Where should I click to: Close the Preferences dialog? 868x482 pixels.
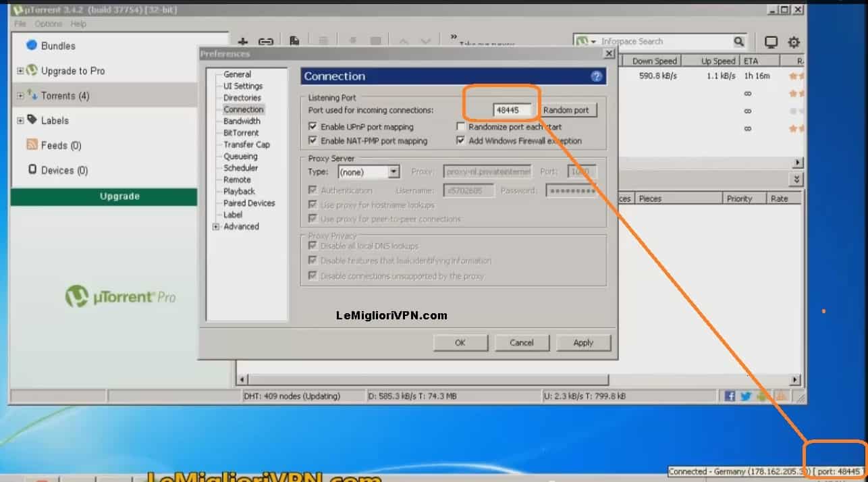pos(609,53)
